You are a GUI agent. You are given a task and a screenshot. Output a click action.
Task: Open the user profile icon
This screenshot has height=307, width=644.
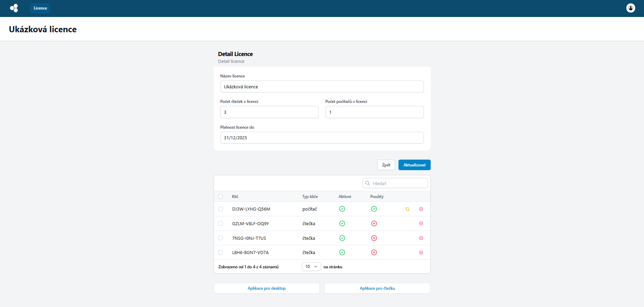coord(630,8)
